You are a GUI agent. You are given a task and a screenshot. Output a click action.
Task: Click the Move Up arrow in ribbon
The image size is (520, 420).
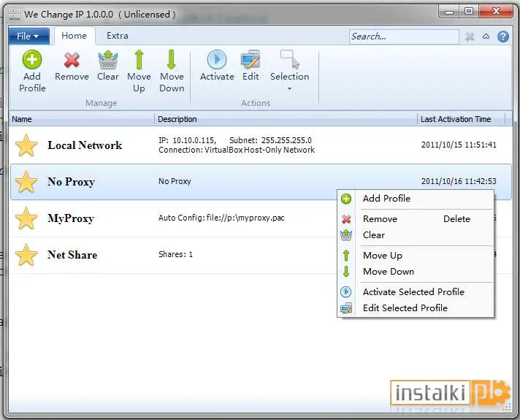click(139, 60)
